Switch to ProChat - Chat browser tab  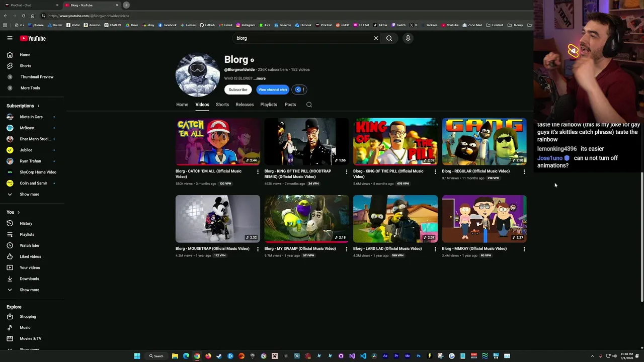click(x=30, y=5)
